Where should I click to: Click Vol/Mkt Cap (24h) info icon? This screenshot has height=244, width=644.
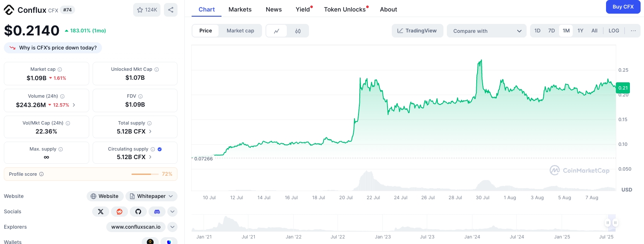[x=68, y=123]
